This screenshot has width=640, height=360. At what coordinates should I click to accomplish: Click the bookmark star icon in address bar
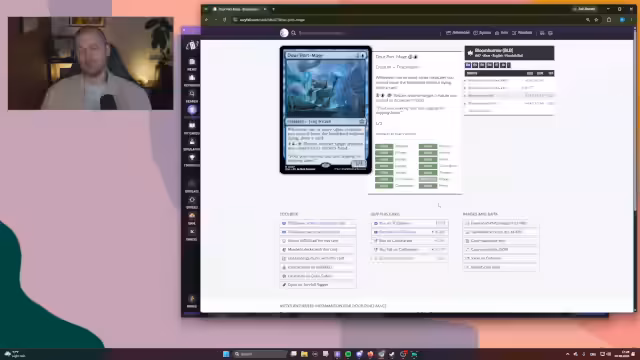point(596,20)
